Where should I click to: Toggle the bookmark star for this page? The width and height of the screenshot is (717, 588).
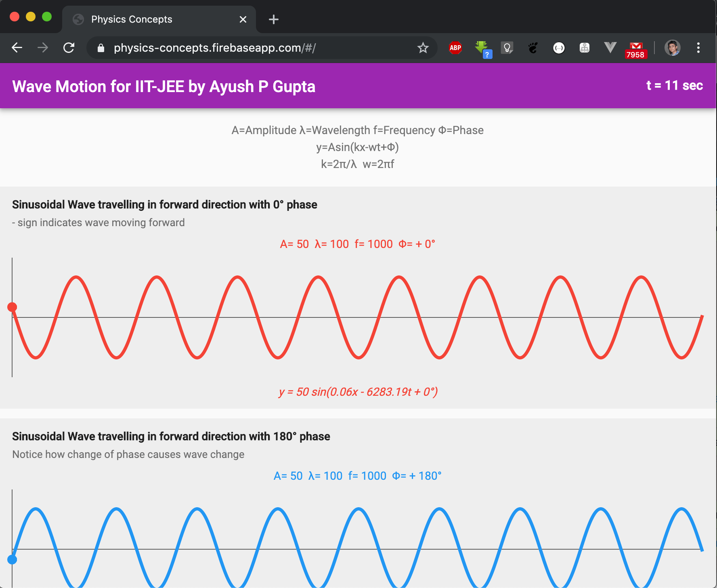pos(422,48)
